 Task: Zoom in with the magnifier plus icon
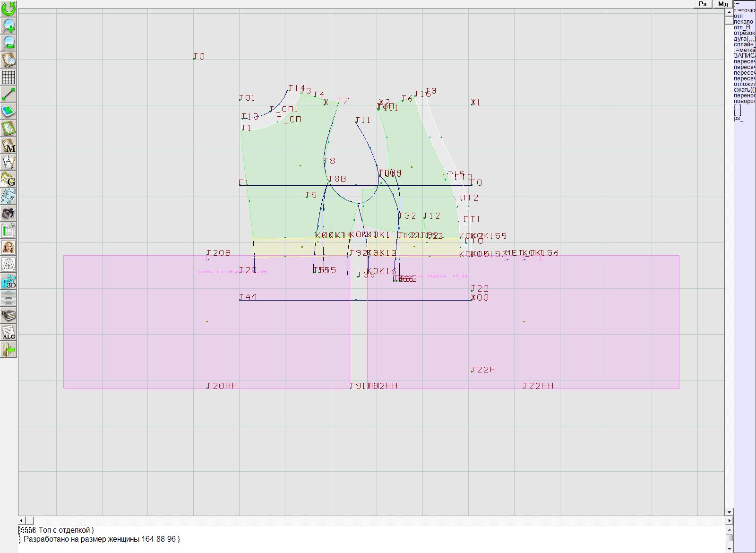click(x=9, y=26)
